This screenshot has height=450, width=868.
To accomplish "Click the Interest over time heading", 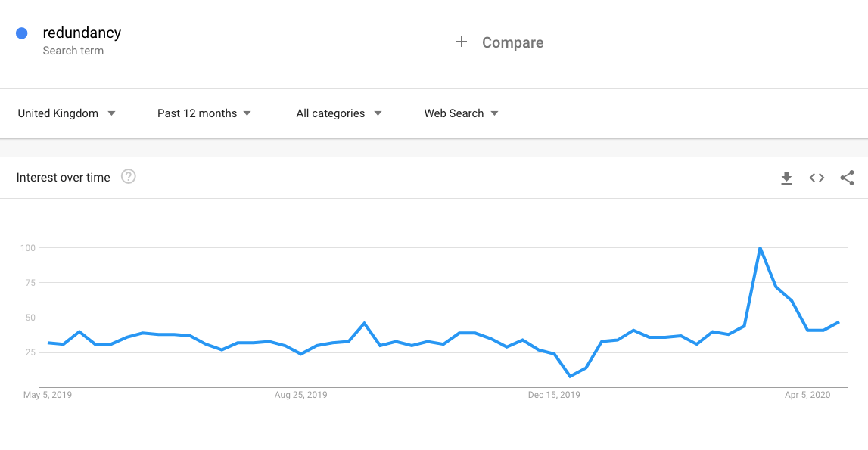I will tap(64, 178).
